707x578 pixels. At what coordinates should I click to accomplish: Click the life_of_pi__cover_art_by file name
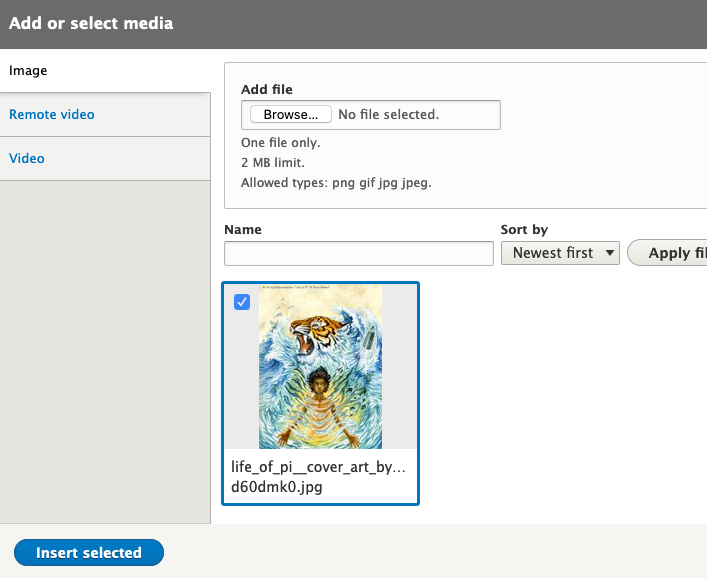click(318, 477)
